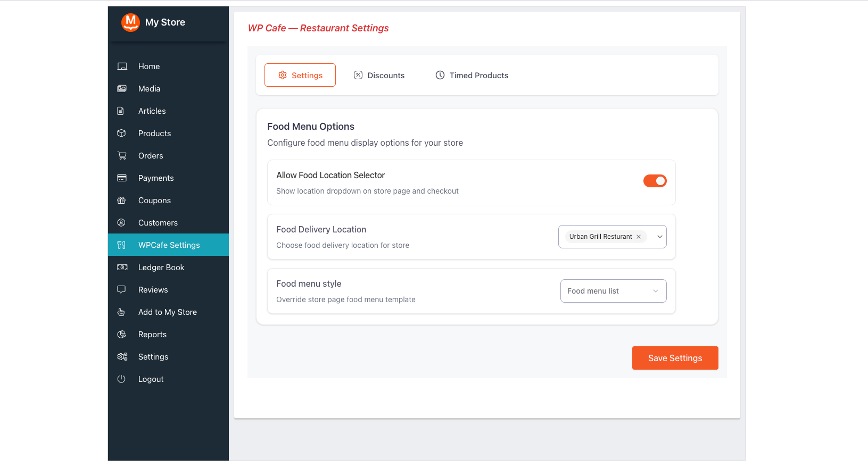
Task: Click the Home laptop icon in sidebar
Action: [x=122, y=66]
